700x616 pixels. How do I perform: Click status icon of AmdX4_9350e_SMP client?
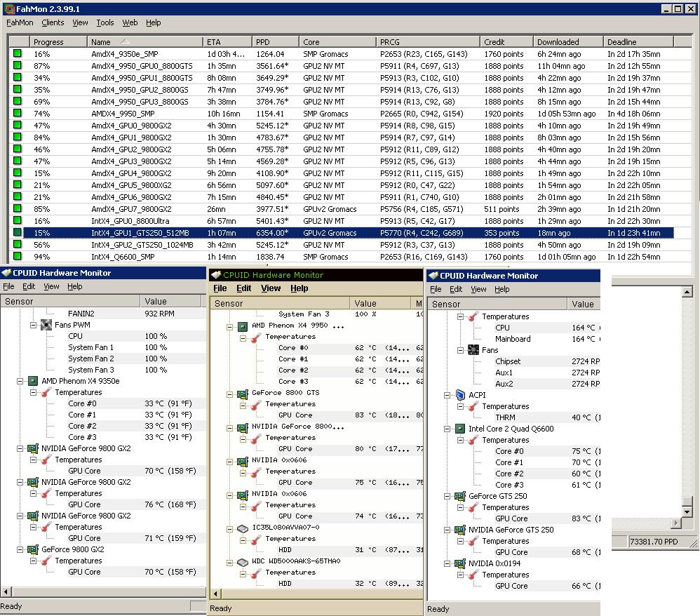coord(17,53)
